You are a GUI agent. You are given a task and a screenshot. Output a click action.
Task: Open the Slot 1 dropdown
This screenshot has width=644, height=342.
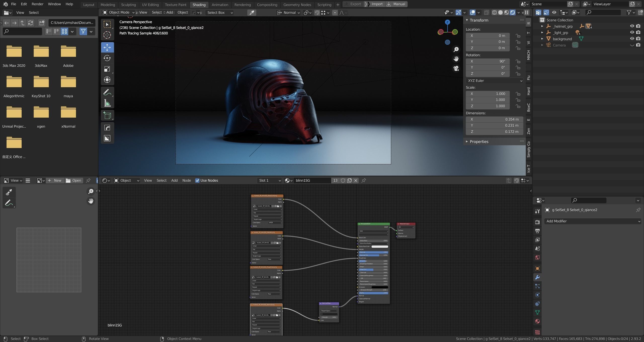click(269, 180)
